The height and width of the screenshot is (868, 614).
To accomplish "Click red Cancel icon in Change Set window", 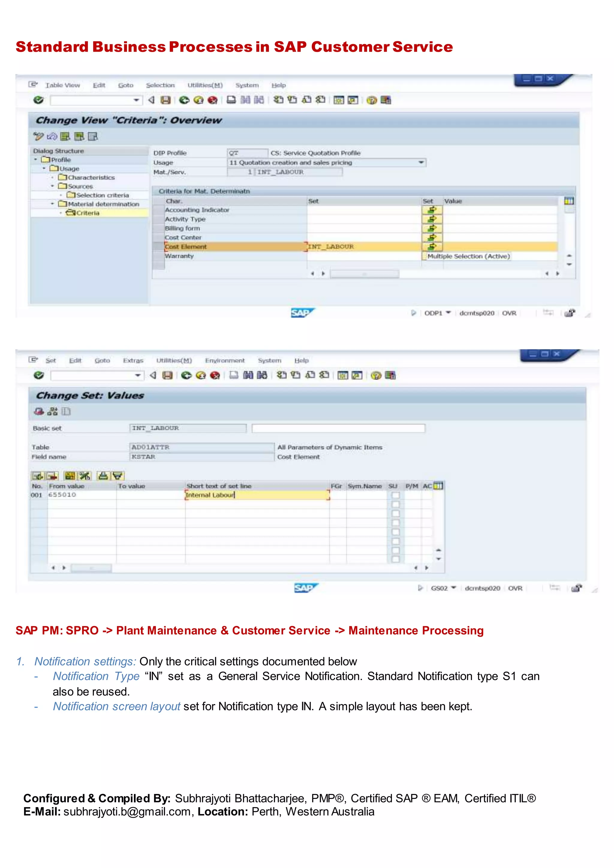I will (x=215, y=375).
